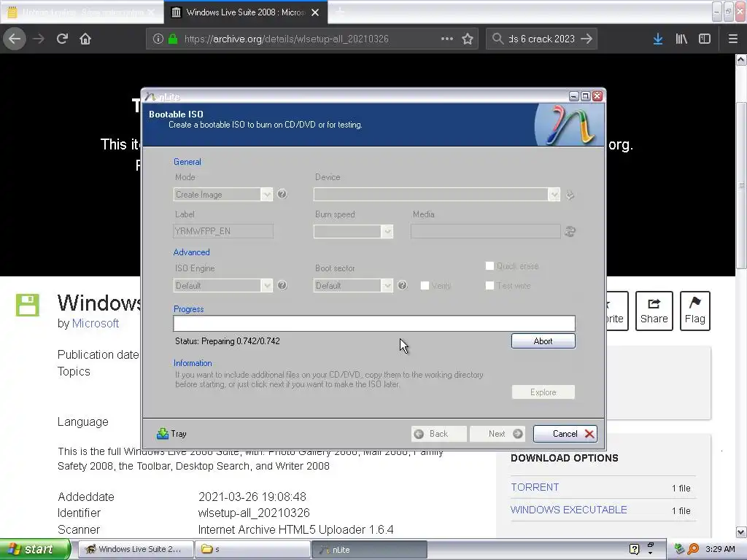Toggle sidebar view icon

coord(705,39)
